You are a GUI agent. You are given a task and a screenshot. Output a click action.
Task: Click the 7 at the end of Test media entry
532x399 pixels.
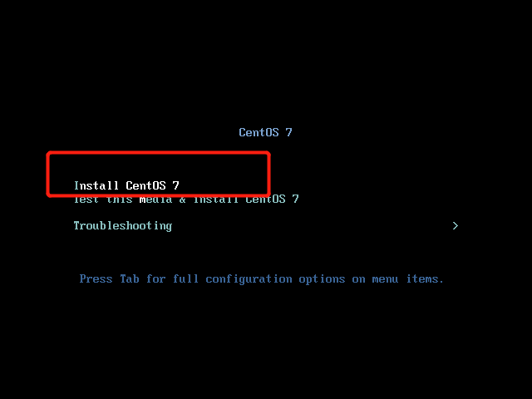295,199
